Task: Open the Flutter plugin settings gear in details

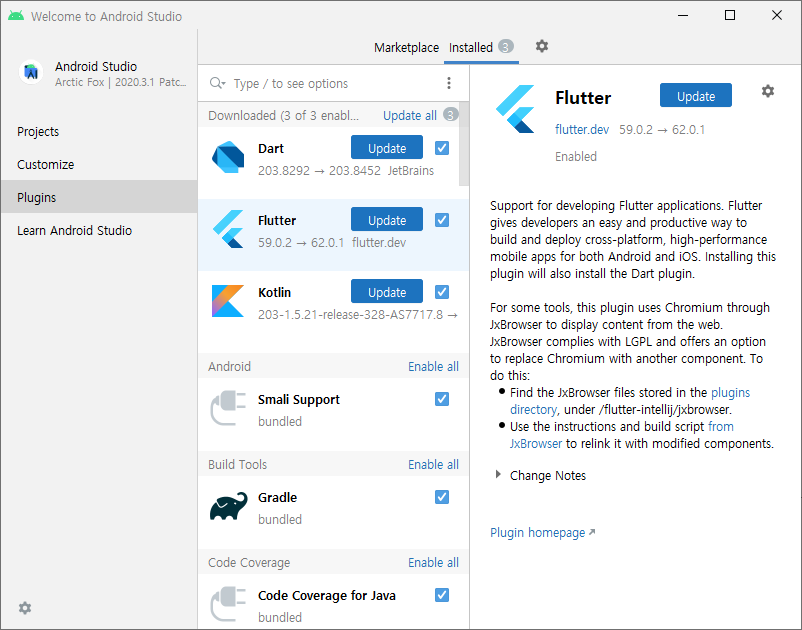Action: 768,92
